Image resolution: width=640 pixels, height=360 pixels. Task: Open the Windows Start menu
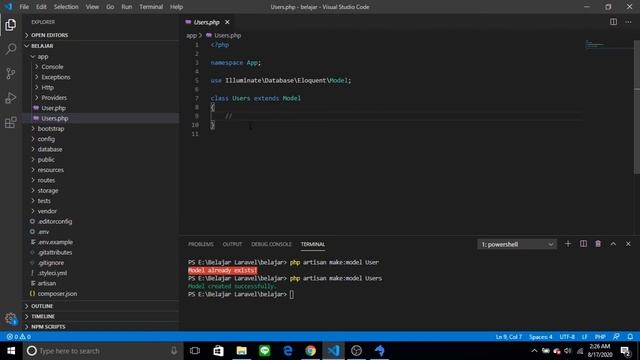click(11, 351)
